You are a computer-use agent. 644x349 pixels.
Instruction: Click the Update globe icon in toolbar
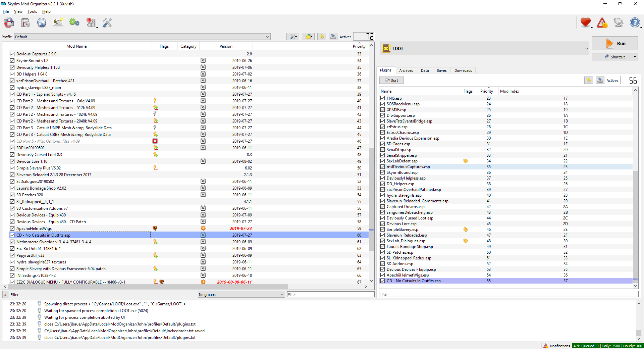pos(618,22)
